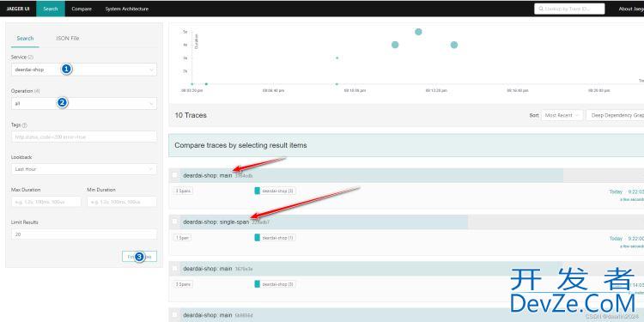
Task: Open the About Jaeger menu
Action: (631, 9)
